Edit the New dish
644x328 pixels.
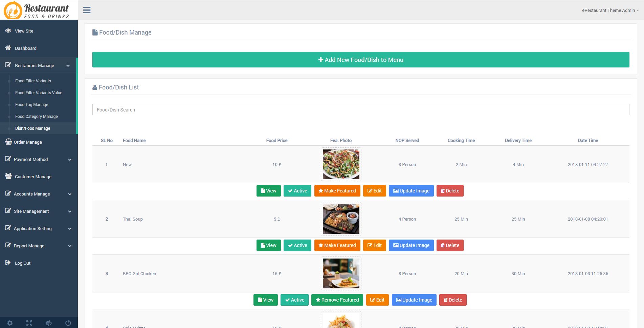tap(375, 191)
